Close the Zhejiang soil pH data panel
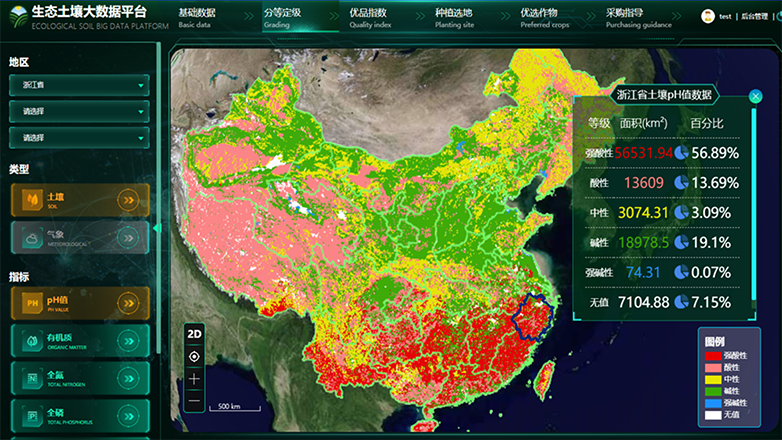Viewport: 782px width, 440px height. pyautogui.click(x=755, y=96)
